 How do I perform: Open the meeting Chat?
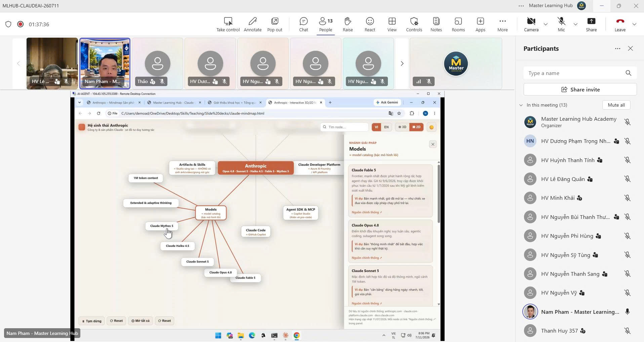click(304, 25)
